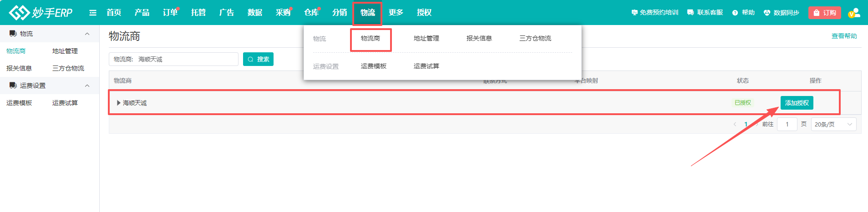Choose 物流商 in the dropdown menu

371,38
